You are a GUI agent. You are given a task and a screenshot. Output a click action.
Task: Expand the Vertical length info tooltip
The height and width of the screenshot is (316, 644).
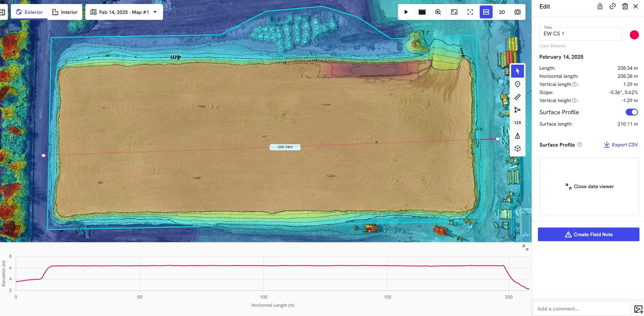[x=575, y=84]
